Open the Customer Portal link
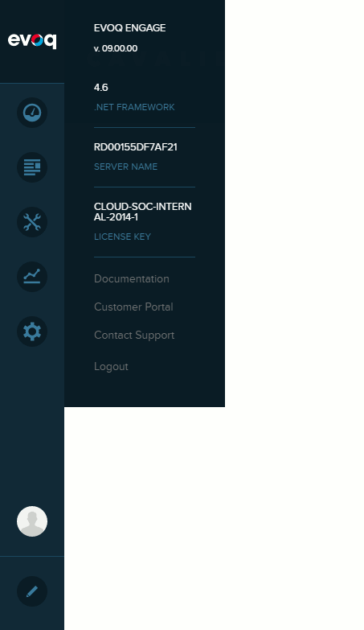The image size is (364, 630). point(133,307)
